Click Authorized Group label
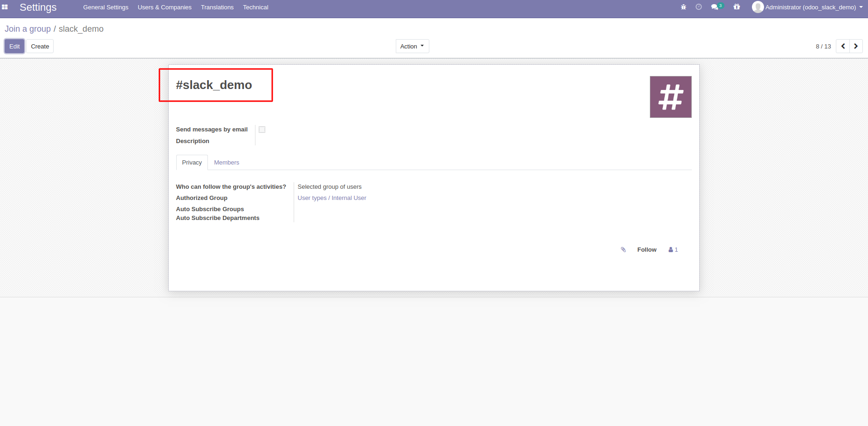 [202, 198]
